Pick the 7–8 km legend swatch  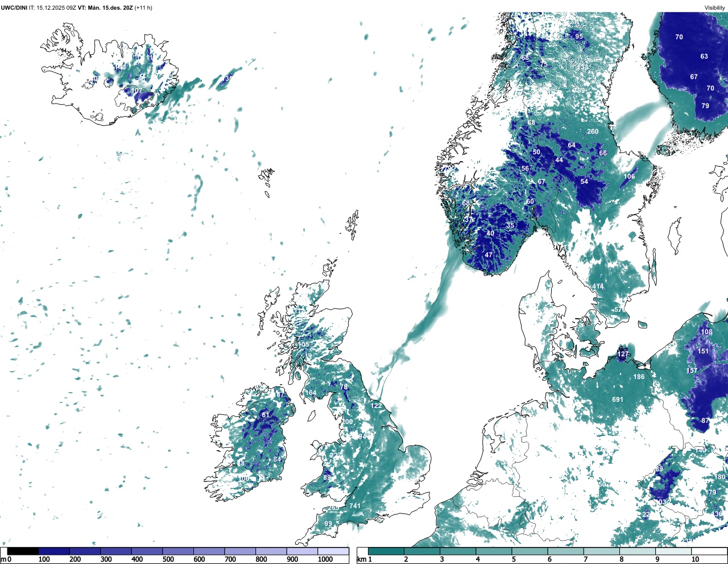click(602, 551)
